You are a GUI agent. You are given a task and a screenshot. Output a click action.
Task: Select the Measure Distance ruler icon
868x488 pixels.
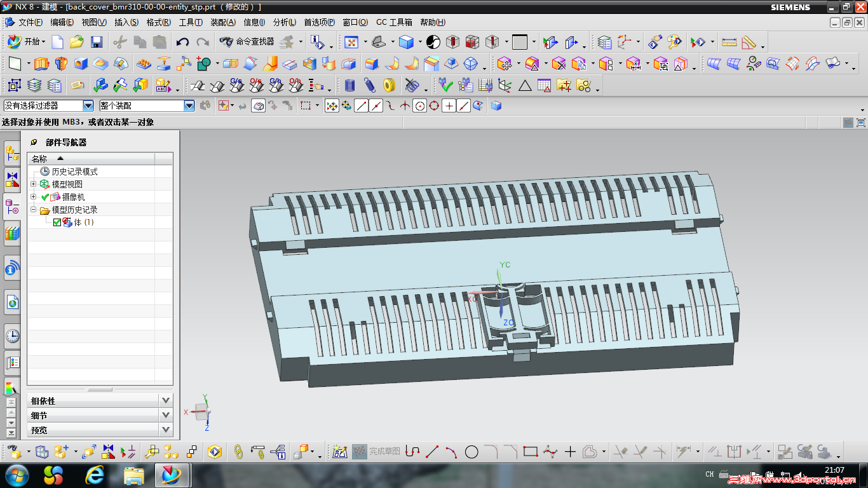coord(729,43)
